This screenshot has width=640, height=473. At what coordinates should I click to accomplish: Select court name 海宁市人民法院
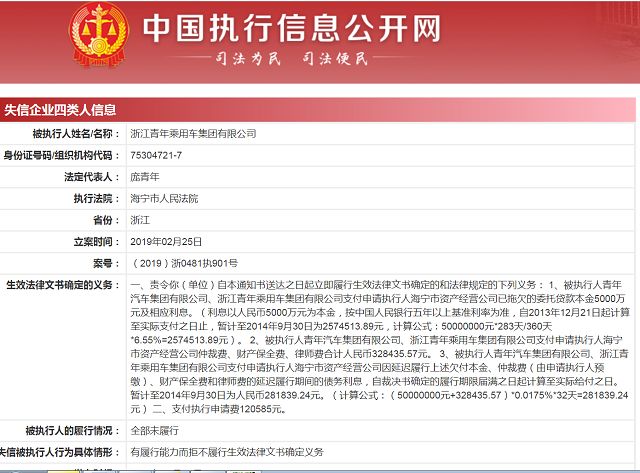coord(164,198)
